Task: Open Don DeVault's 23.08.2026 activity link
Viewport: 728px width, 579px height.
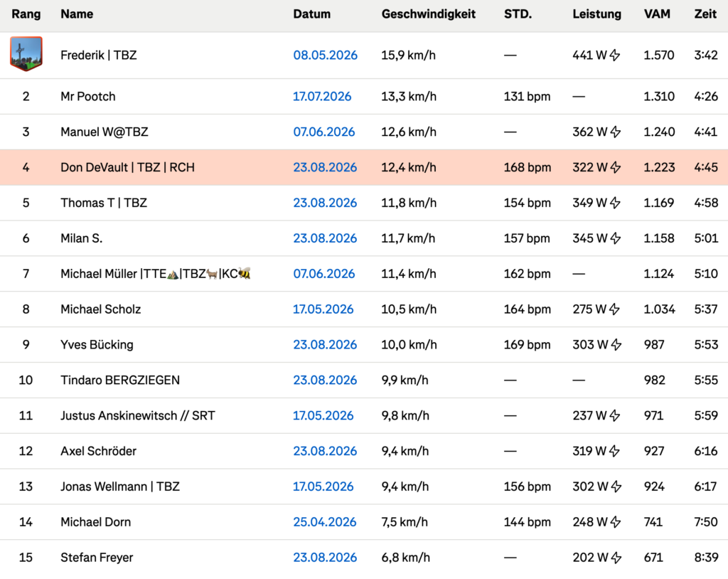Action: point(325,167)
